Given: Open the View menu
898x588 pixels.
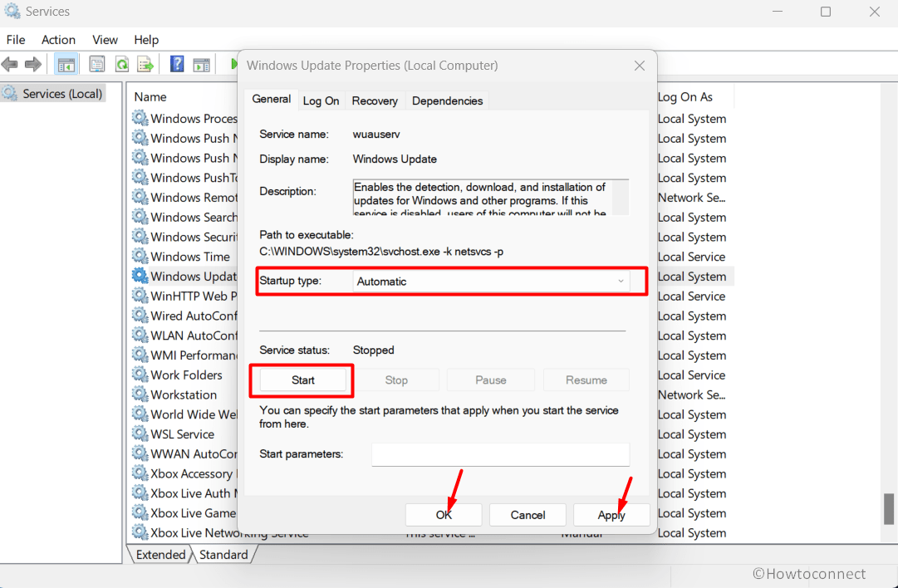Looking at the screenshot, I should click(106, 40).
